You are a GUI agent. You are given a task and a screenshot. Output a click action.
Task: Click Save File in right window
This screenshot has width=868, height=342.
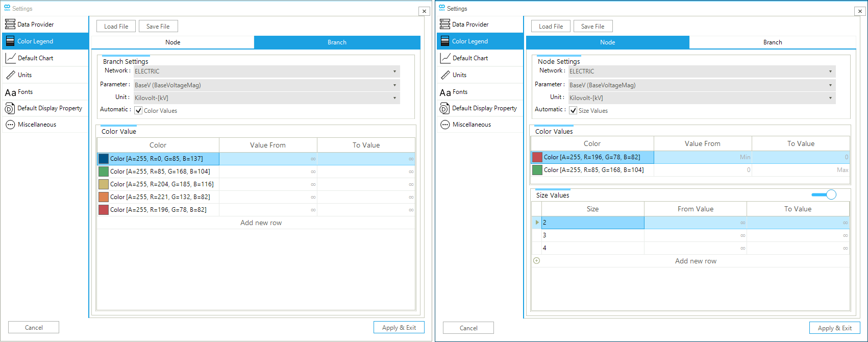(x=593, y=27)
